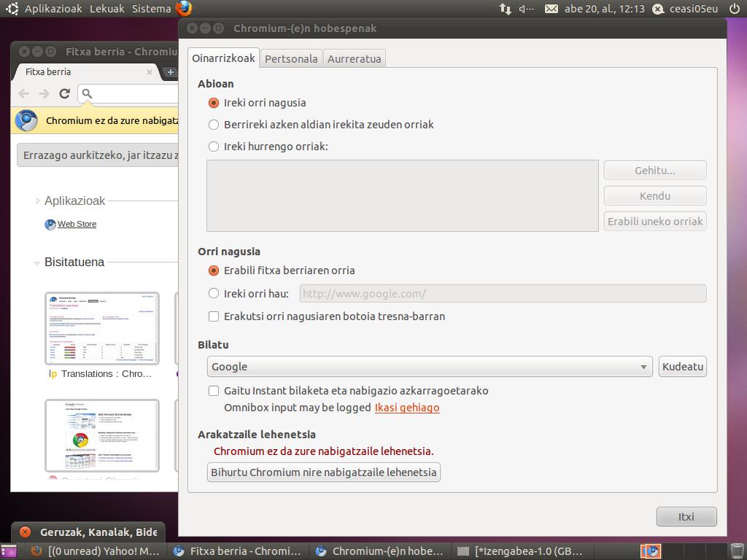Click the Web Store app icon
Viewport: 747px width, 560px height.
(50, 225)
